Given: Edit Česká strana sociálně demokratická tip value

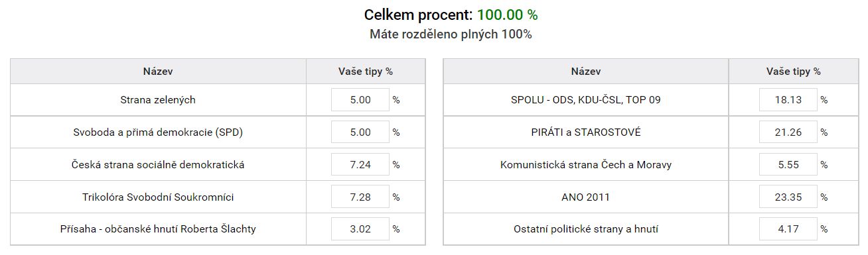Looking at the screenshot, I should click(x=360, y=165).
